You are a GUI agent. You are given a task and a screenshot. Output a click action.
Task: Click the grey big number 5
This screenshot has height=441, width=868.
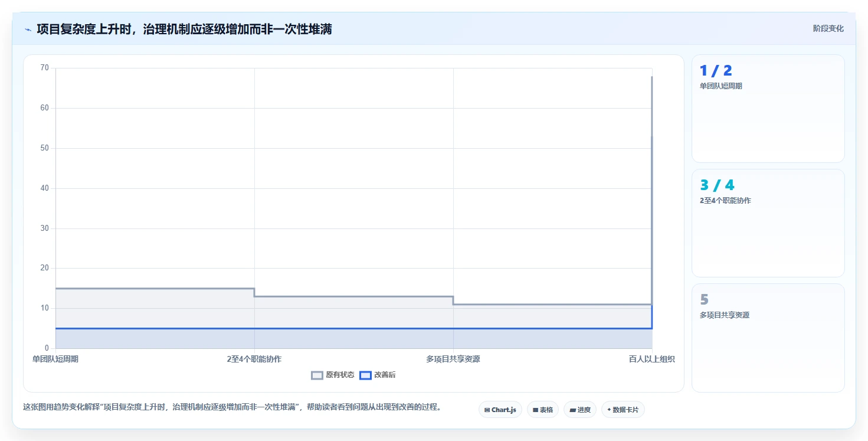(x=704, y=300)
